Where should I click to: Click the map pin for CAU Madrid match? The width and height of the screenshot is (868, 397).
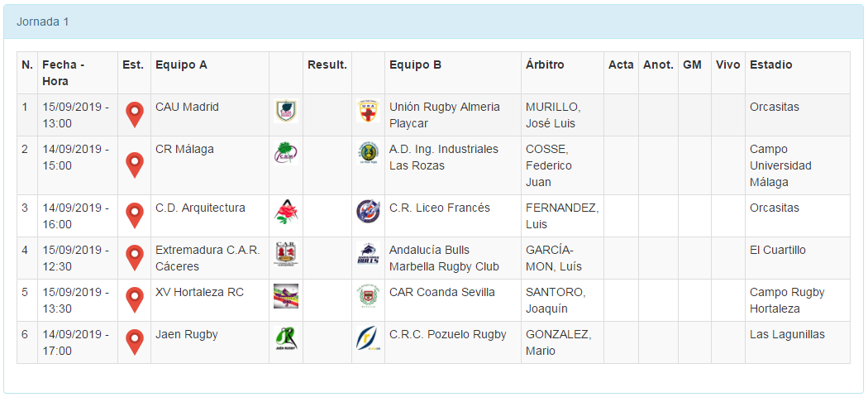point(134,114)
